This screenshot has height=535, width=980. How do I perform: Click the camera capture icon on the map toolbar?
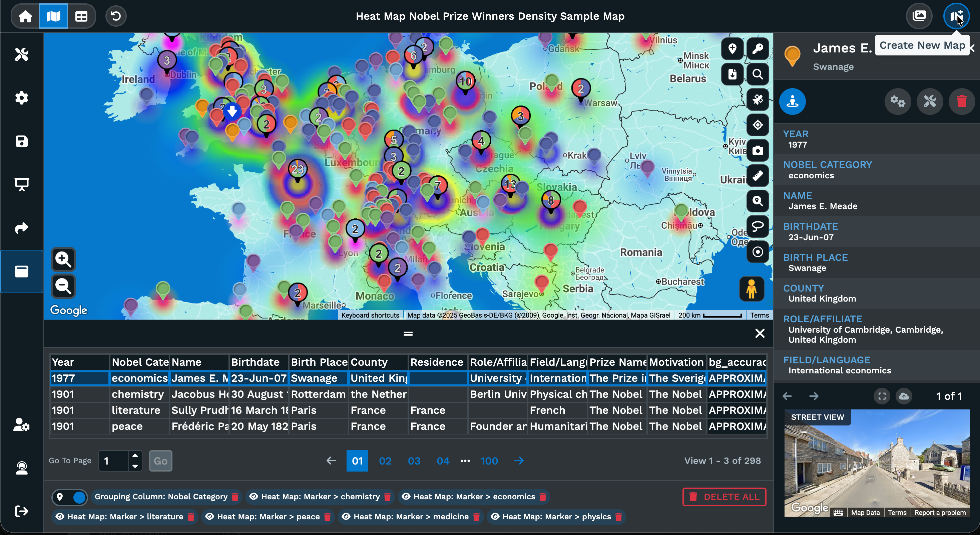pos(758,150)
